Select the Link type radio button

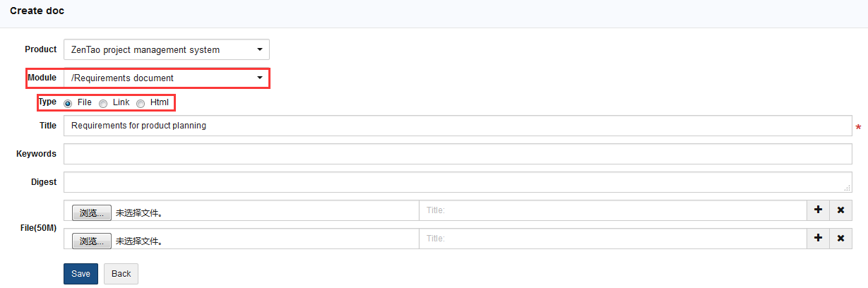pos(103,103)
